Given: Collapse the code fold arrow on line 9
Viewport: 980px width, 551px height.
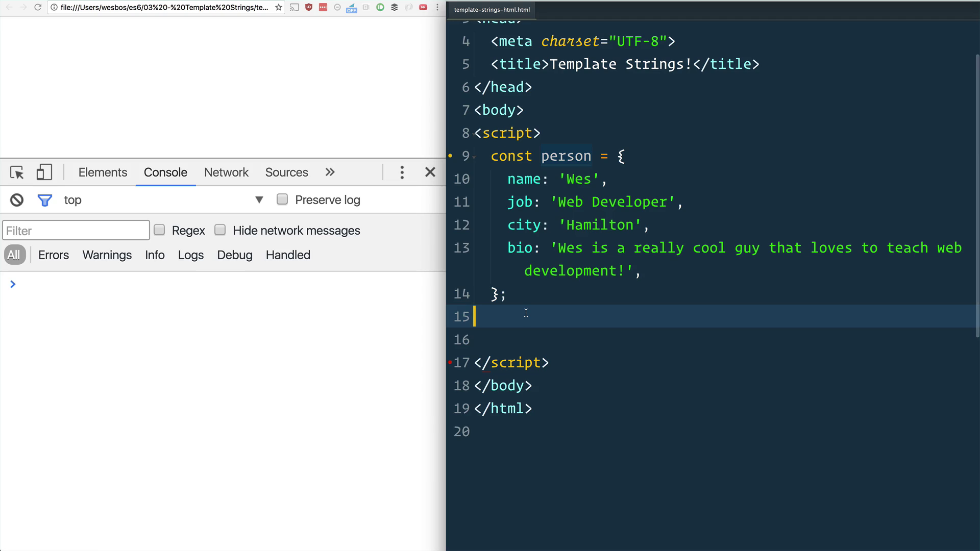Looking at the screenshot, I should click(x=474, y=157).
